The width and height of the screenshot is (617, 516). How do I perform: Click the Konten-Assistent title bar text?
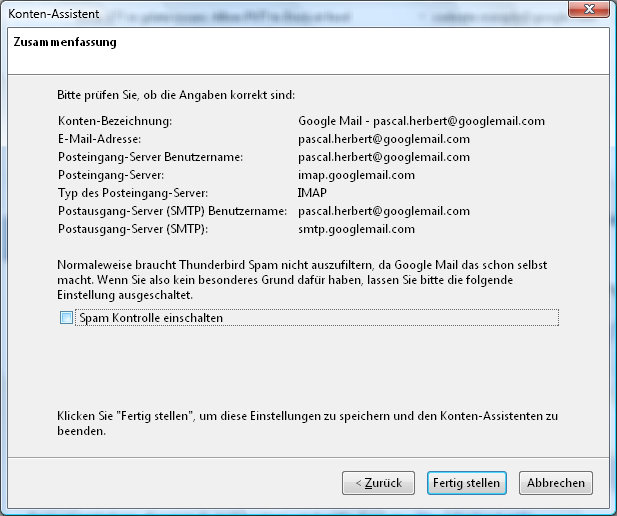click(54, 14)
